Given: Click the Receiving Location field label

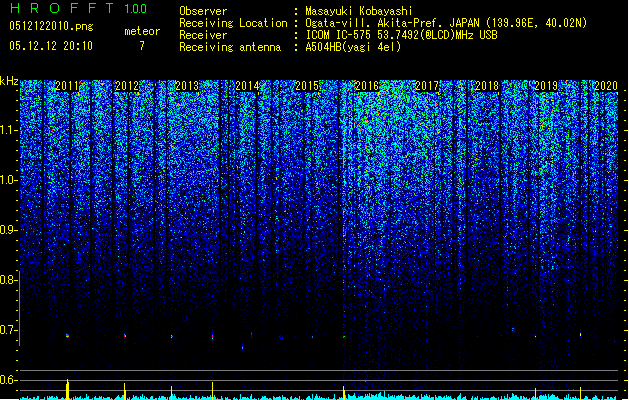Looking at the screenshot, I should [233, 23].
